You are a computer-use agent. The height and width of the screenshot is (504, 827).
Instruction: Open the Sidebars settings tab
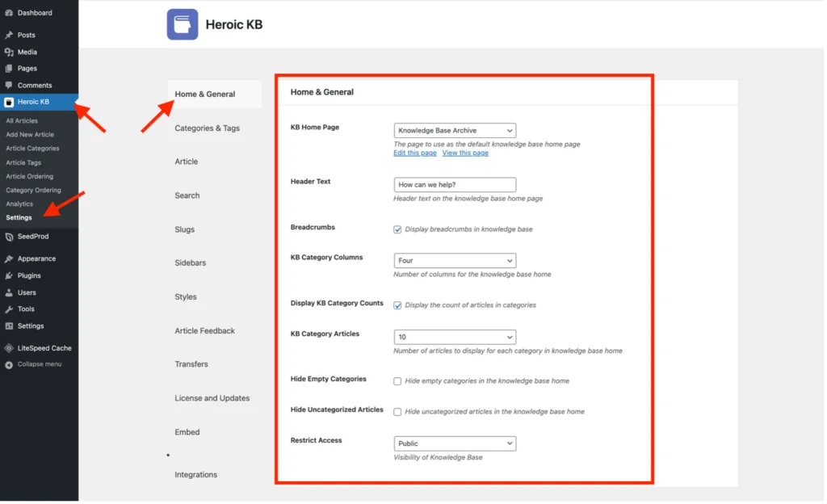[191, 263]
